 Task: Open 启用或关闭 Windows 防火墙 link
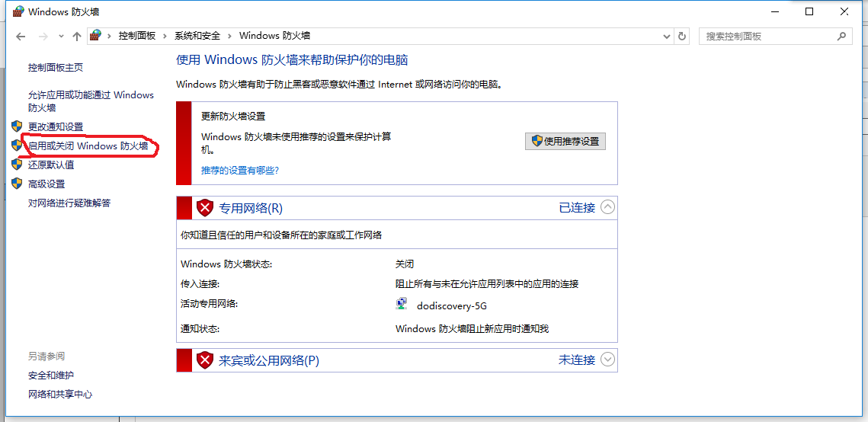click(x=88, y=146)
